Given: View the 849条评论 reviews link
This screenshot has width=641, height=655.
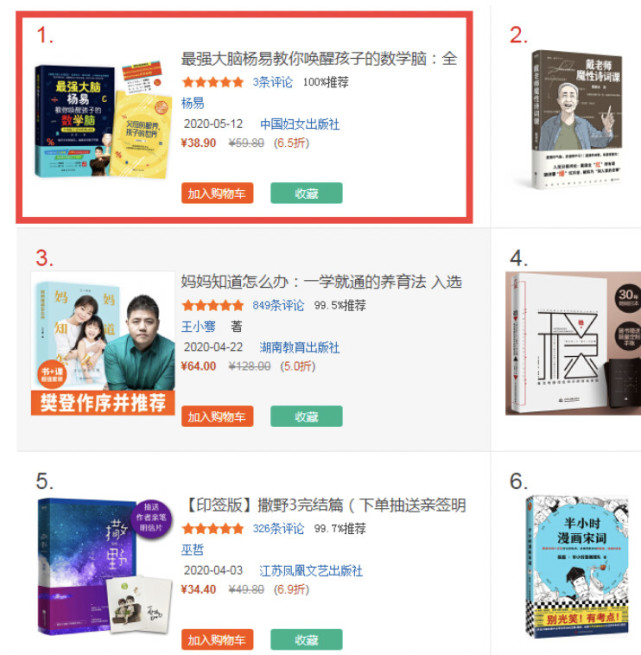Looking at the screenshot, I should click(x=278, y=305).
